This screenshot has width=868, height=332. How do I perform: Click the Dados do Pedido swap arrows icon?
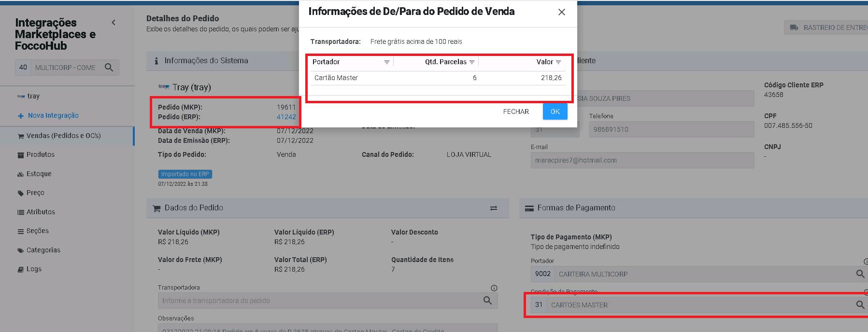494,208
